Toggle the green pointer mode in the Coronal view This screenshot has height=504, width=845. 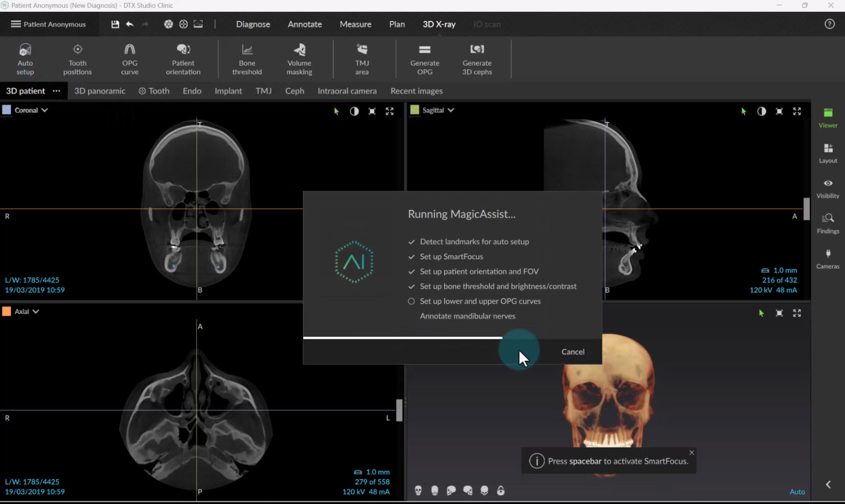(x=336, y=111)
